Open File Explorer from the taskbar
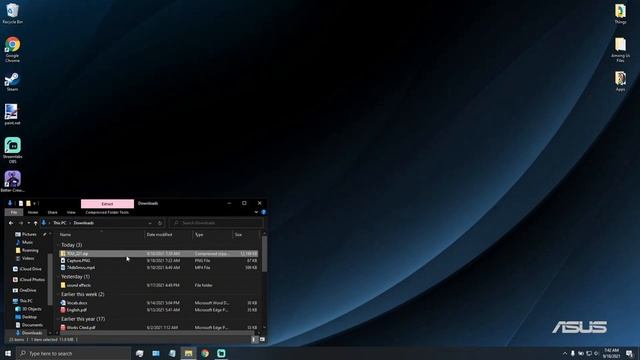Viewport: 640px width, 360px height. [x=188, y=353]
